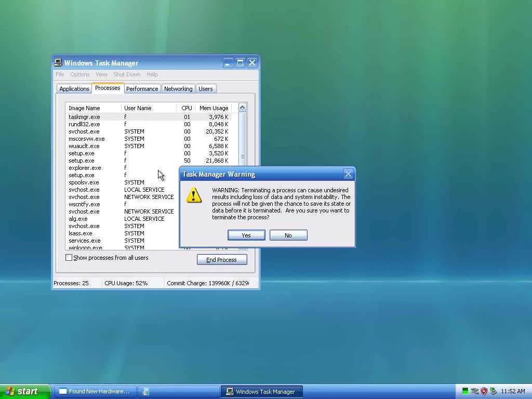Image resolution: width=532 pixels, height=399 pixels.
Task: Open the Options menu
Action: tap(80, 74)
